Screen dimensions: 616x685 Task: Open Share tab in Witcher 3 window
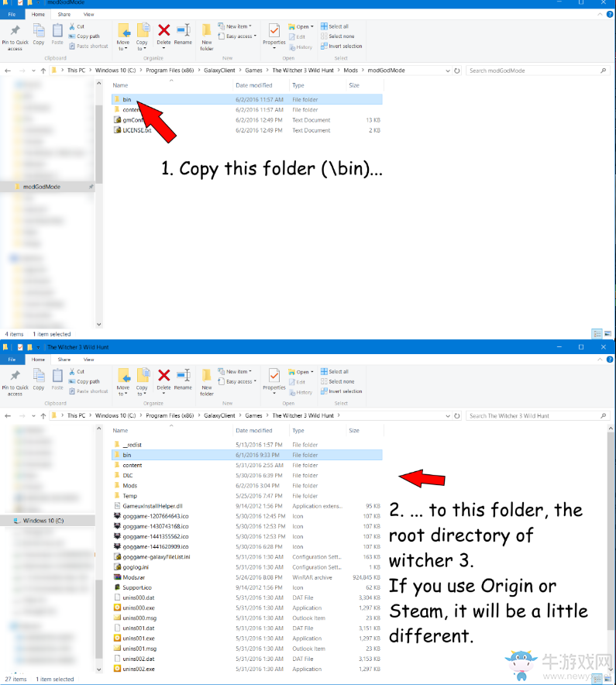click(64, 360)
